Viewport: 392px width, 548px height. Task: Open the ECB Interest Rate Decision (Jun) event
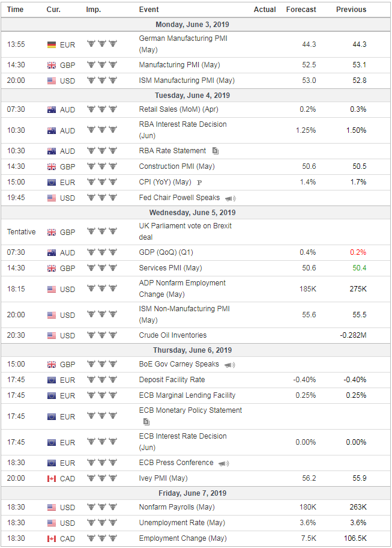(182, 442)
